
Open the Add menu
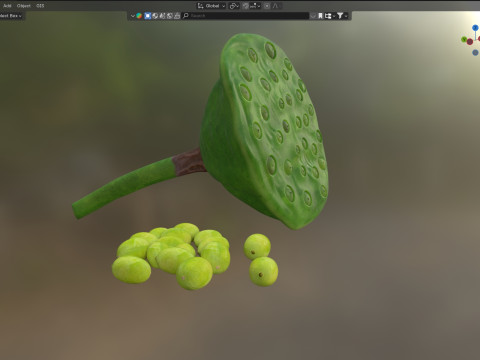7,6
